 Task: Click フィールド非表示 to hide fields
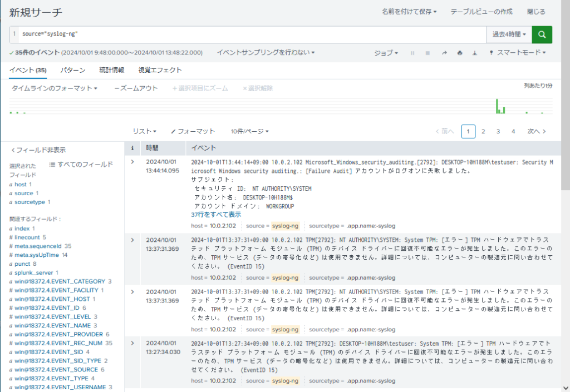38,150
